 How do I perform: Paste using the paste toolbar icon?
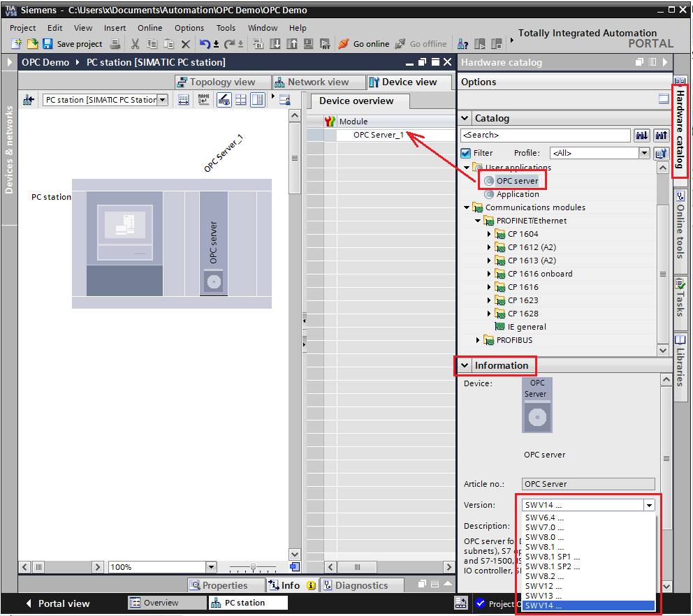(x=169, y=44)
